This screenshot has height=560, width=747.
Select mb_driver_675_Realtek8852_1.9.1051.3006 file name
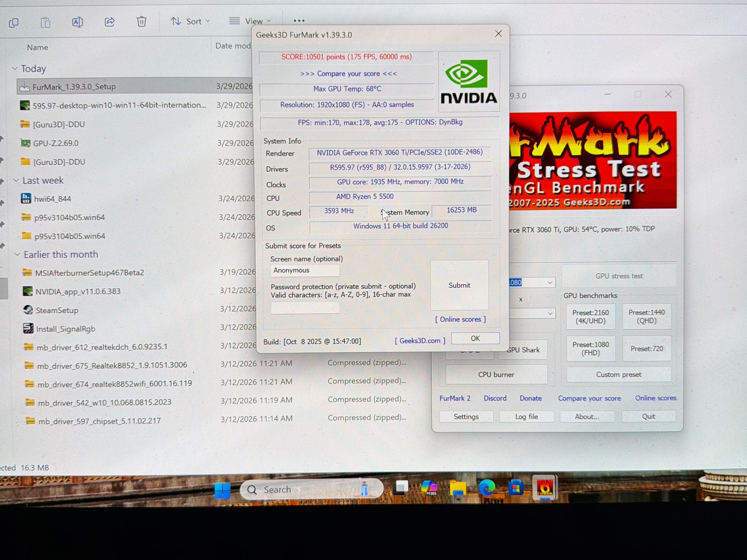(x=112, y=365)
